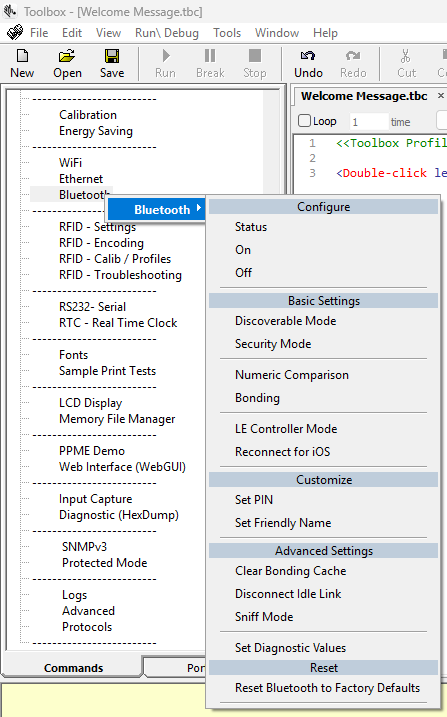
Task: Choose Sniff Mode entry
Action: point(264,616)
